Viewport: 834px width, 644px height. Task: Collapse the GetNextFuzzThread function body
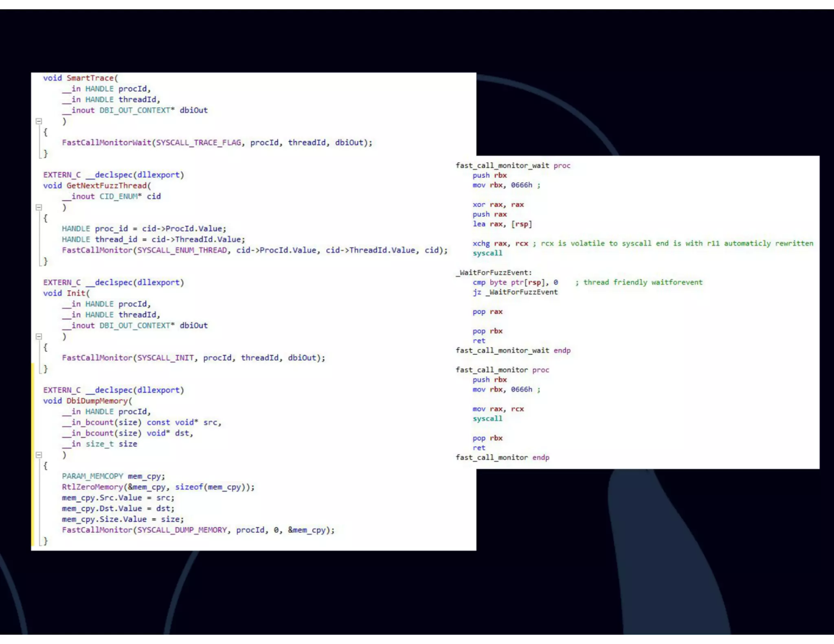39,207
